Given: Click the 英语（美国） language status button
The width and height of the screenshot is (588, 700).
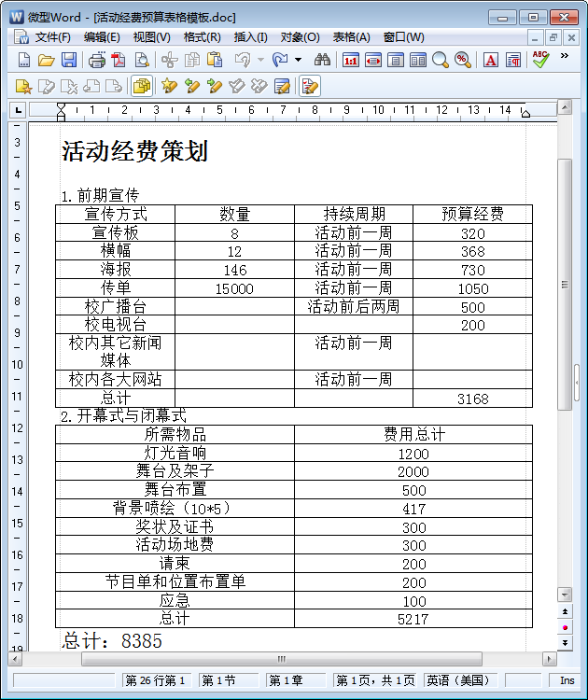Looking at the screenshot, I should (x=457, y=680).
